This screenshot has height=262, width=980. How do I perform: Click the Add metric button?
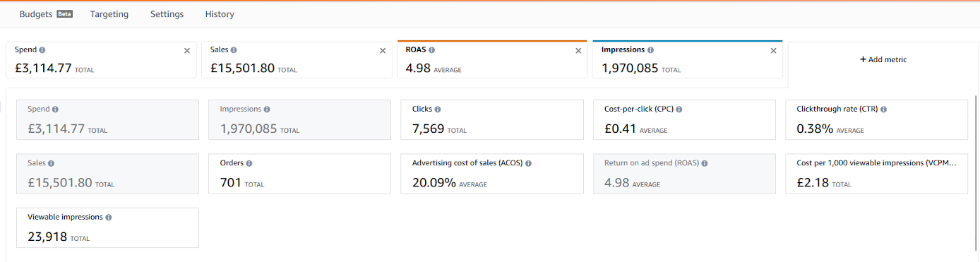(883, 60)
